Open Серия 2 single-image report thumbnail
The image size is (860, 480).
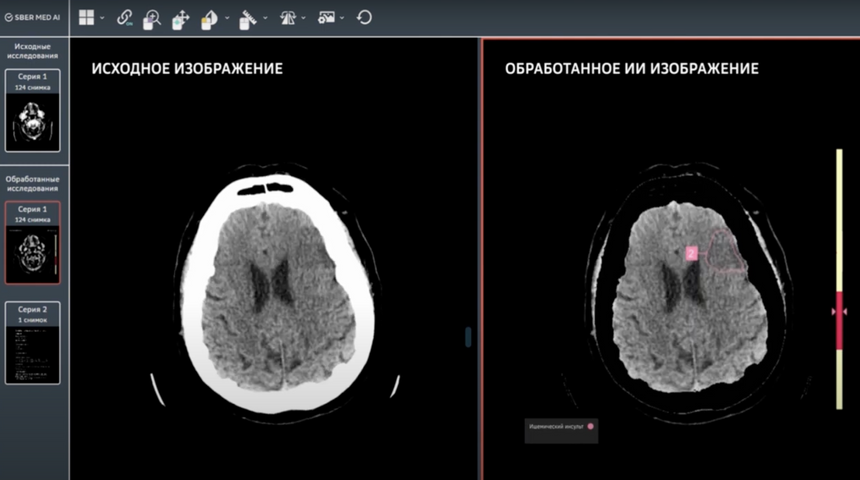click(x=33, y=343)
